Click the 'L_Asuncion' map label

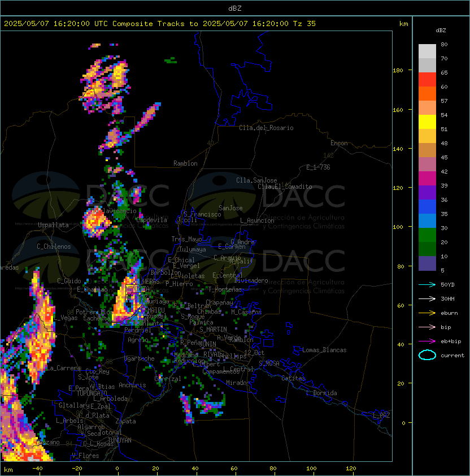(x=257, y=220)
